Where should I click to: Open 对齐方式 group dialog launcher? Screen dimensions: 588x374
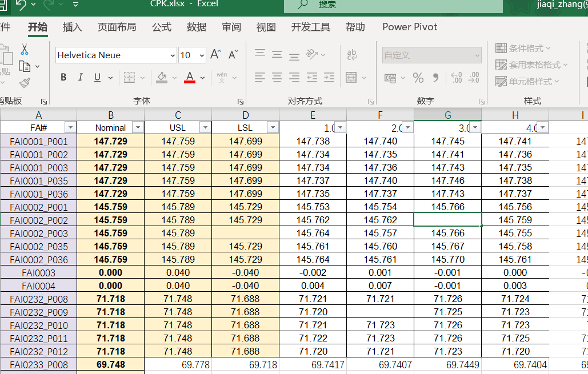[x=370, y=102]
